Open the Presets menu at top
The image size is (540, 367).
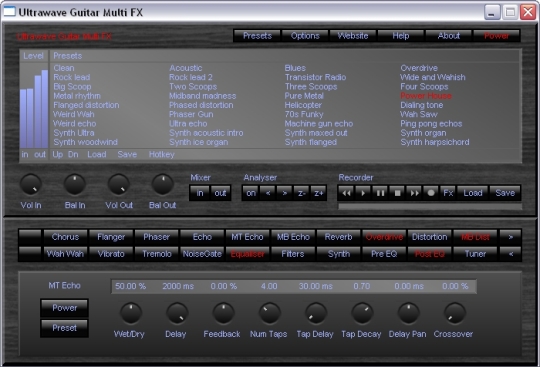coord(257,36)
